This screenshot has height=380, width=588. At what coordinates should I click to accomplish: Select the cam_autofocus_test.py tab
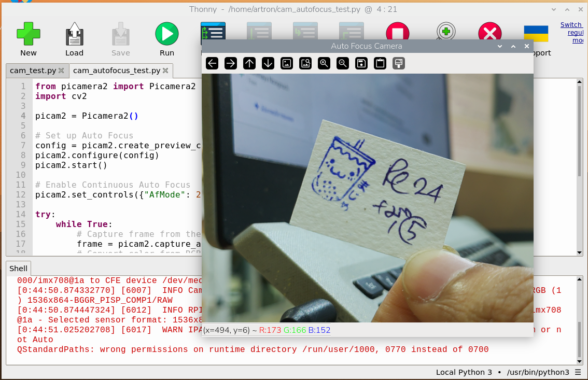(116, 71)
